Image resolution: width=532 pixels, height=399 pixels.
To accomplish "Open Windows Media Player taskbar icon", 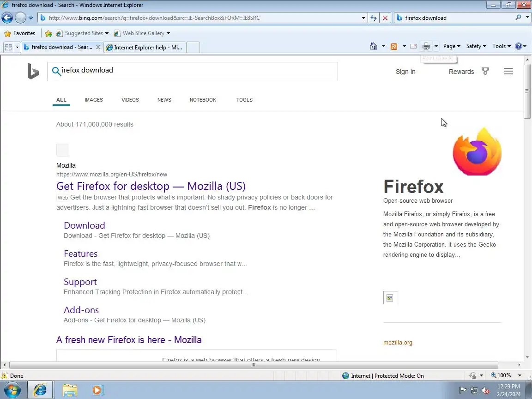I will 97,390.
